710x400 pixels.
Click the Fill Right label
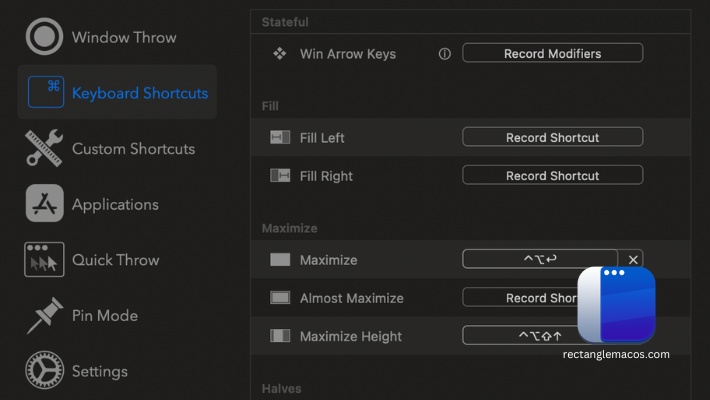pos(326,176)
